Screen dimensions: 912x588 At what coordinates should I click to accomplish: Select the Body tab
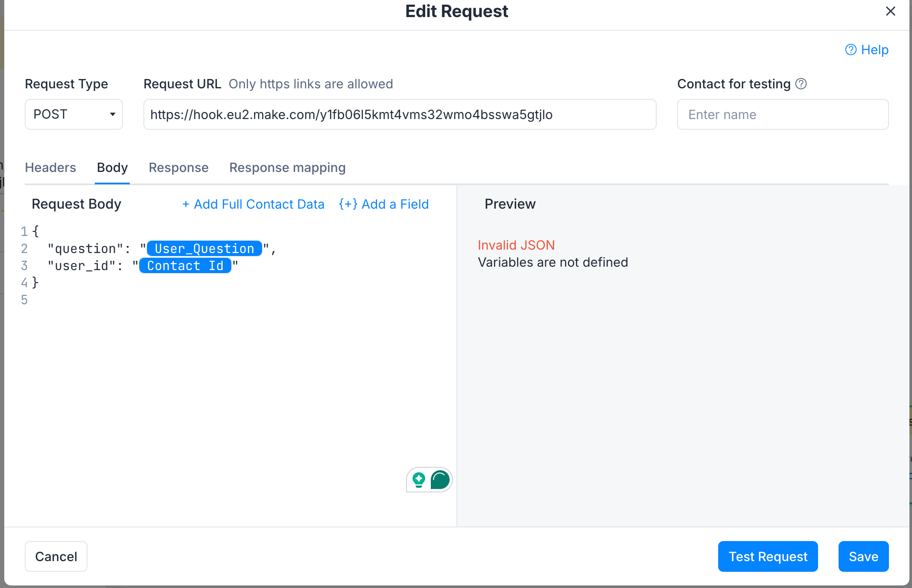tap(112, 168)
